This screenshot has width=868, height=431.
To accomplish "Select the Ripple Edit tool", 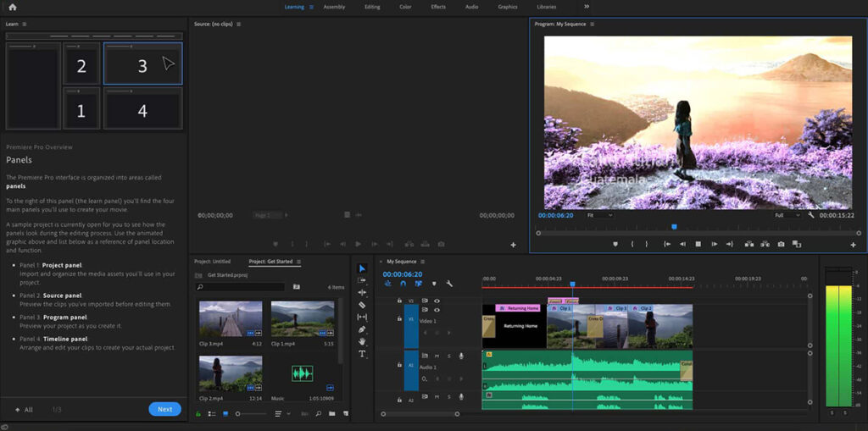I will point(362,292).
